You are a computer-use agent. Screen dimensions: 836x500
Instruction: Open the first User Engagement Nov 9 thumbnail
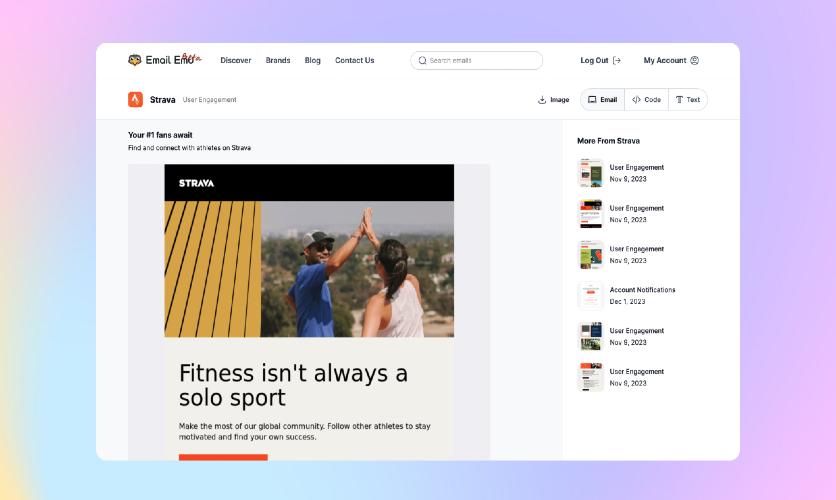click(x=591, y=173)
